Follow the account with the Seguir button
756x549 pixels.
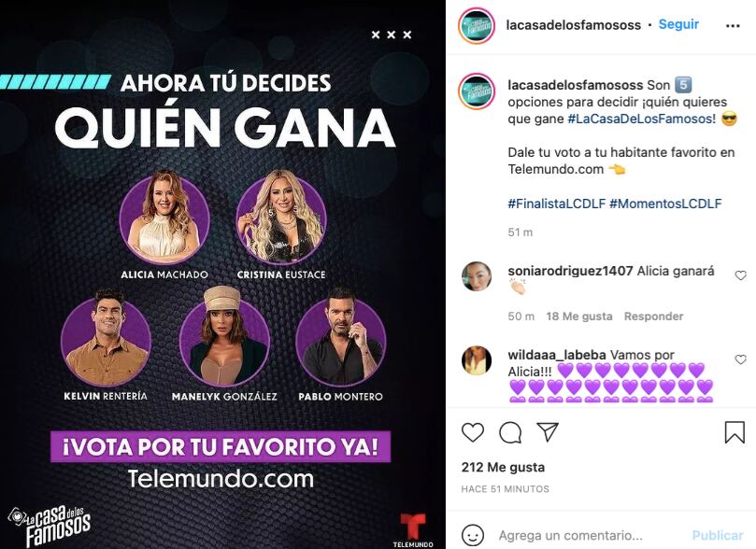tap(678, 24)
